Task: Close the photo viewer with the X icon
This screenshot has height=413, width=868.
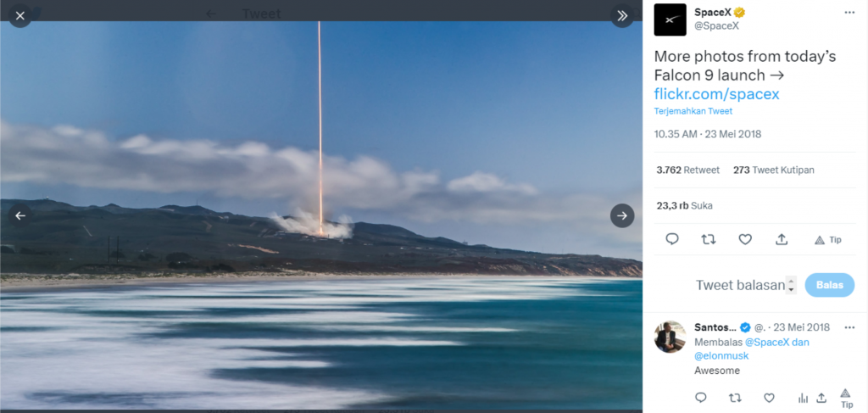Action: pos(20,16)
